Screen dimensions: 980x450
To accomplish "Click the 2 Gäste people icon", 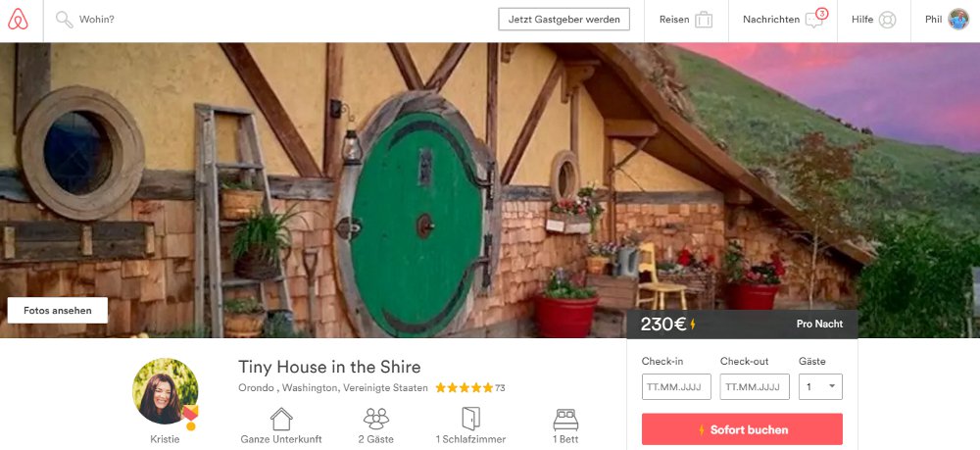I will tap(376, 419).
